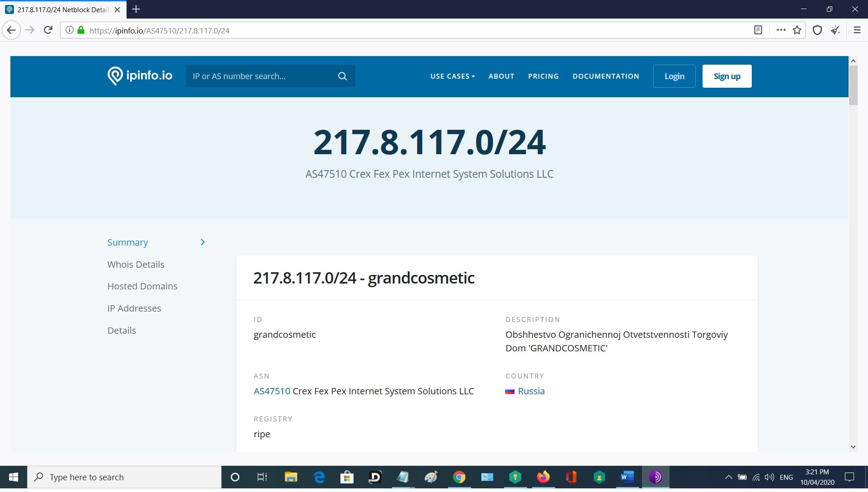Open Google Chrome from the taskbar
This screenshot has height=492, width=868.
point(459,477)
